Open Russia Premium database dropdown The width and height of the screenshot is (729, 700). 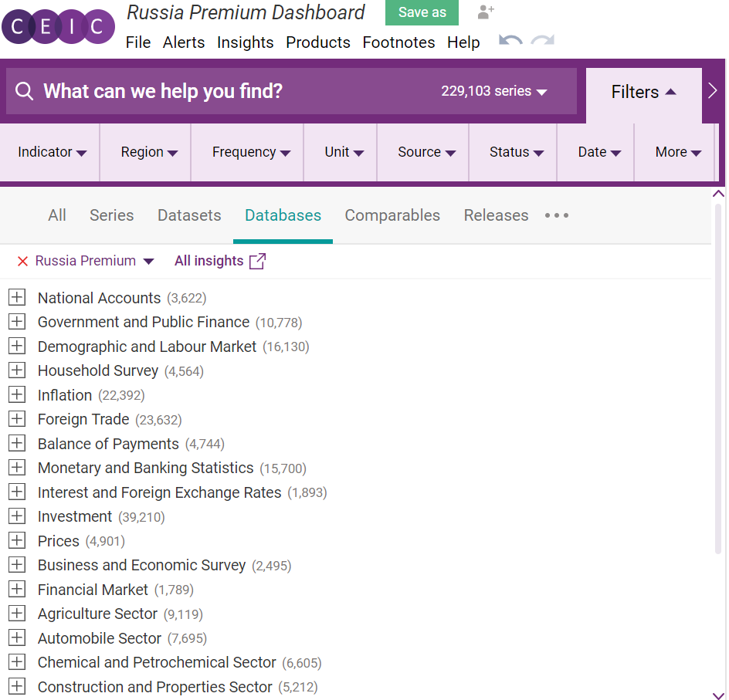pos(148,262)
